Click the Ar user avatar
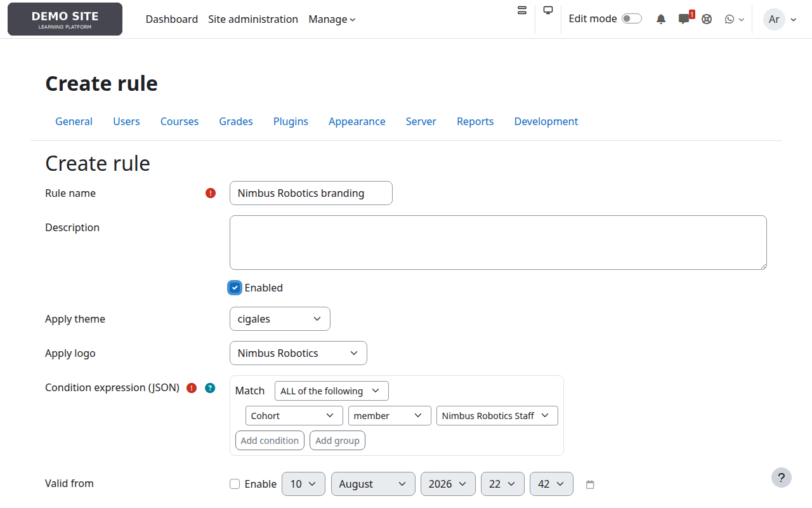 click(774, 19)
